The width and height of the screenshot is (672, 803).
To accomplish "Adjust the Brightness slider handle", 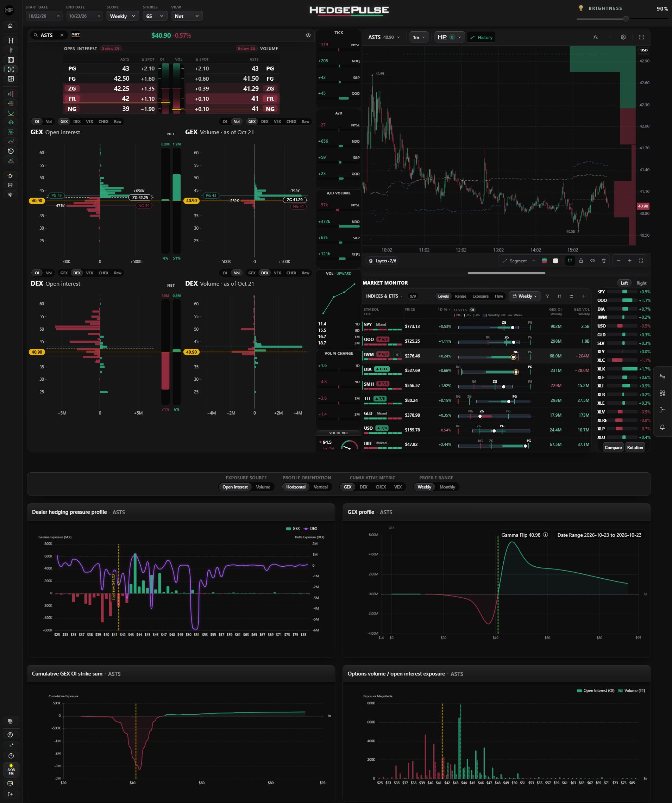I will pos(626,18).
